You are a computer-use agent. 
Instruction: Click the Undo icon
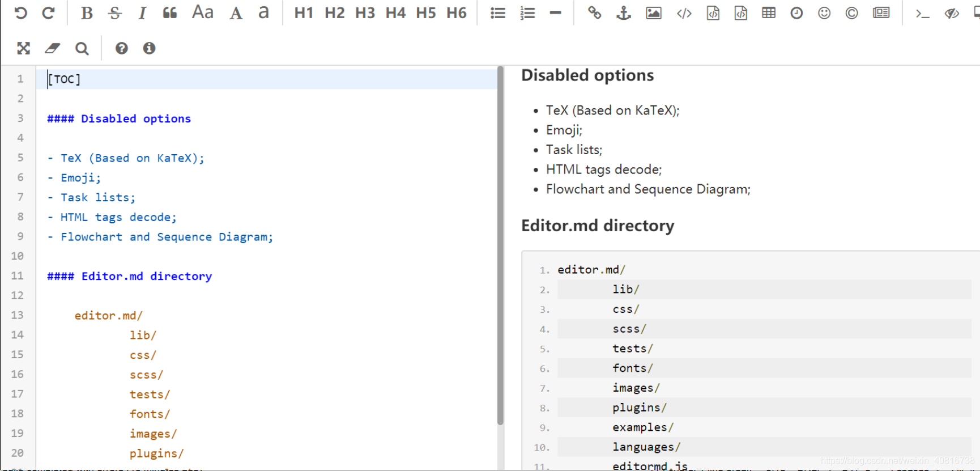point(21,12)
